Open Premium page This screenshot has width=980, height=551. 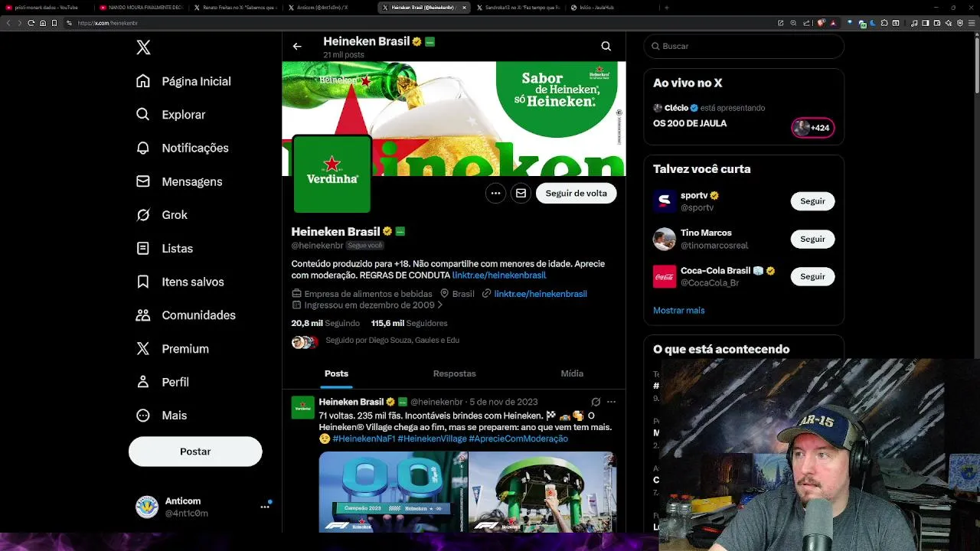[172, 349]
